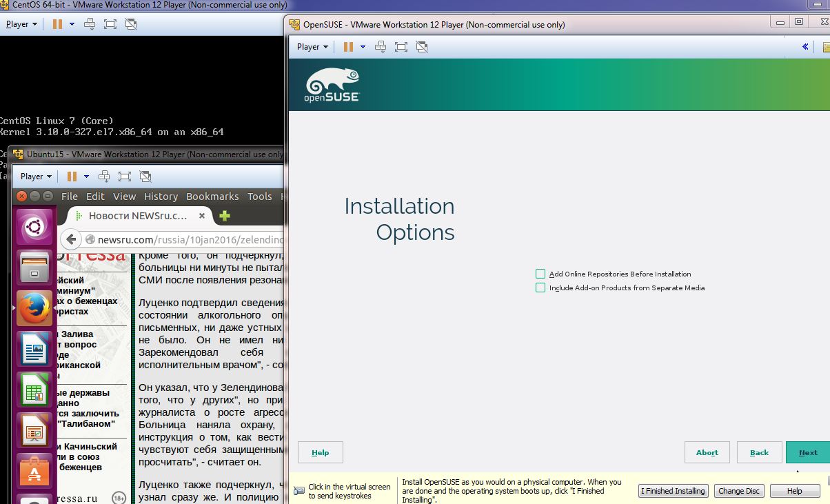Expand the Player menu in OpenSUSE window
The height and width of the screenshot is (504, 830).
pos(312,47)
